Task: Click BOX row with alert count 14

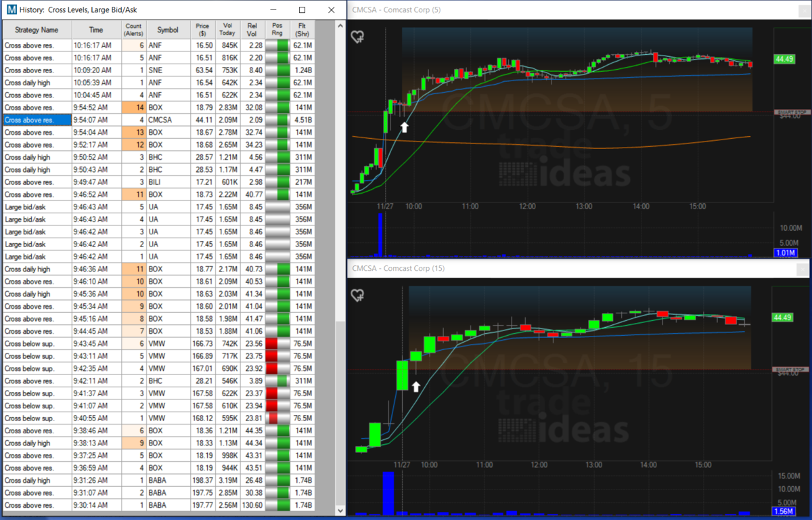Action: 158,107
